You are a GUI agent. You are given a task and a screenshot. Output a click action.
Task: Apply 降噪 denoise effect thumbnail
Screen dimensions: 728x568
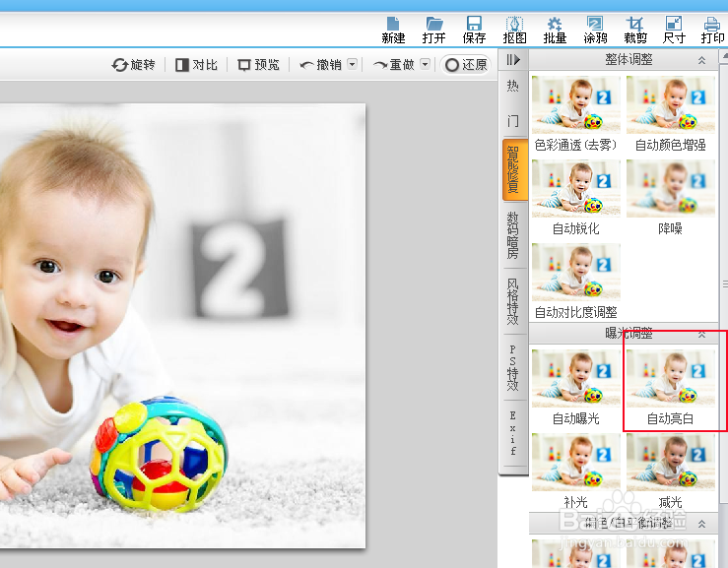point(671,188)
